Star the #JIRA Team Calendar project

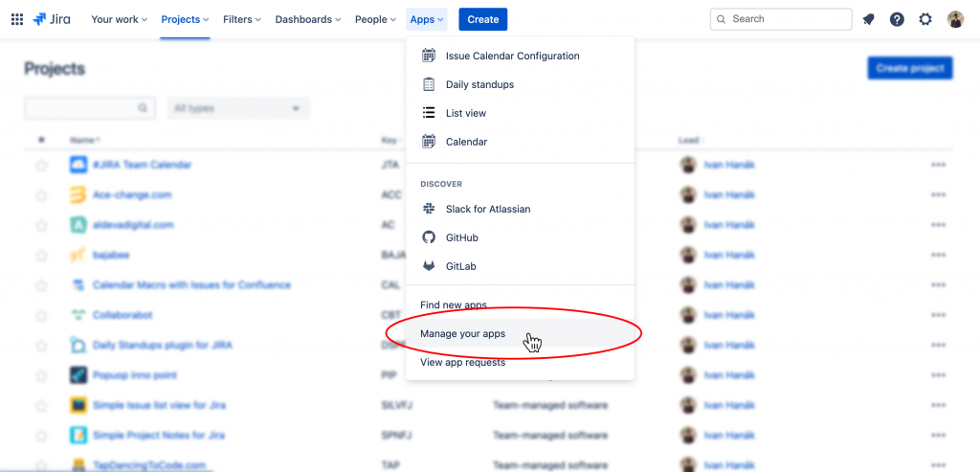tap(41, 165)
